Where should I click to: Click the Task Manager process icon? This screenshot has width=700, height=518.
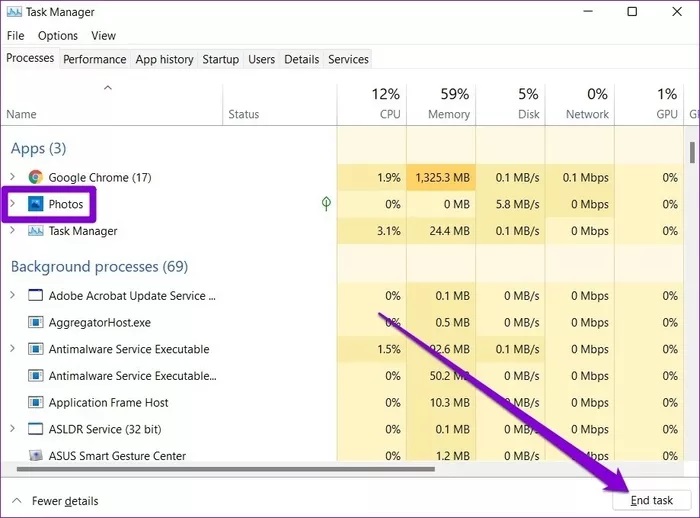(36, 231)
